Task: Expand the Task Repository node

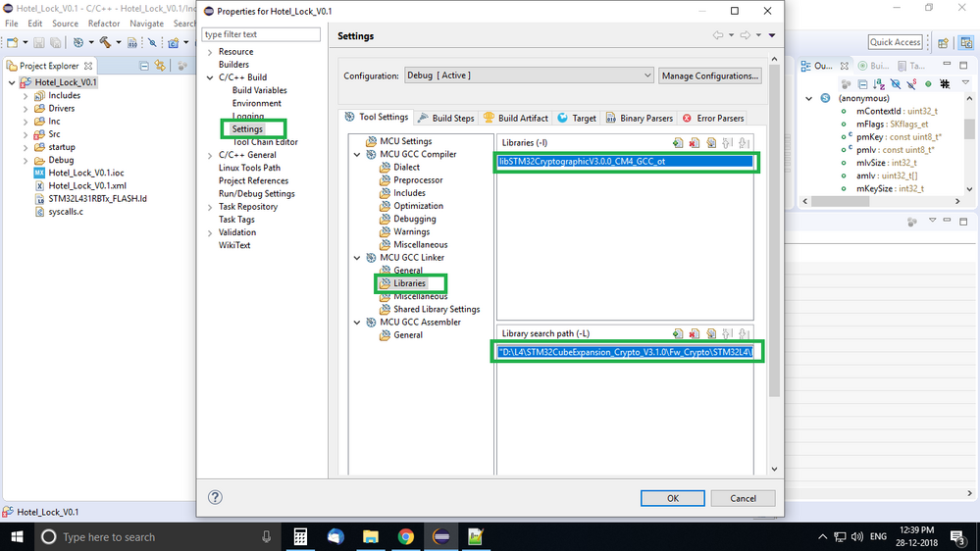Action: (210, 207)
